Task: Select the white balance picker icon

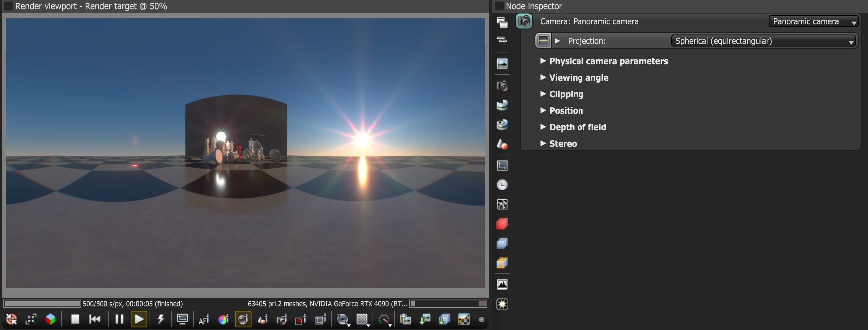Action: click(x=223, y=320)
